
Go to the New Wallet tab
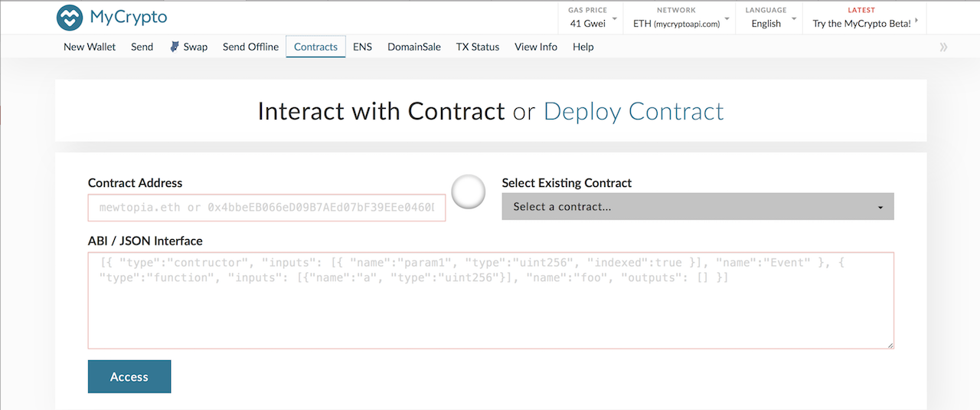click(x=90, y=47)
